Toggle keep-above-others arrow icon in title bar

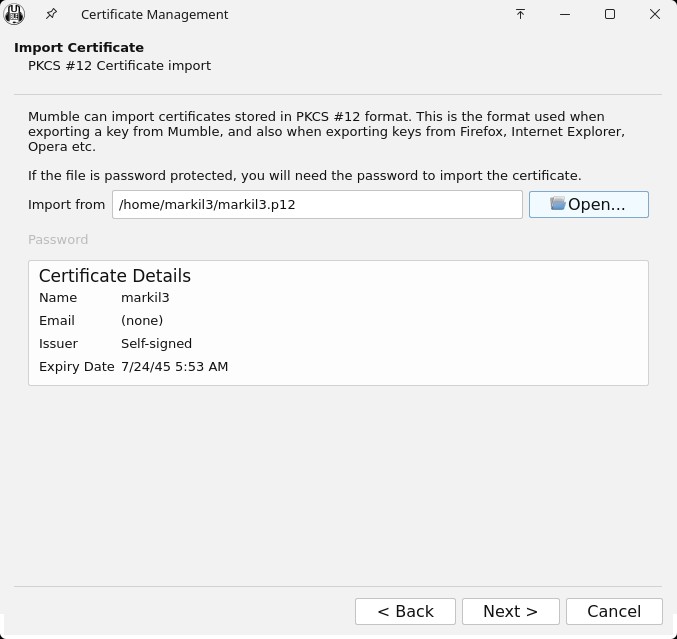tap(520, 14)
